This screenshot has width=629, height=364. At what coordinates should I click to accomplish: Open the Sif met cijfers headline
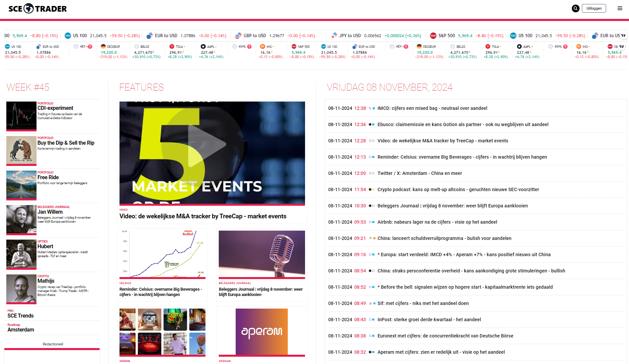(x=423, y=304)
